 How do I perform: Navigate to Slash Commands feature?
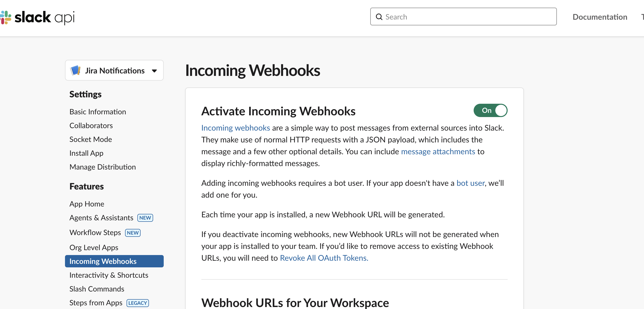coord(97,289)
